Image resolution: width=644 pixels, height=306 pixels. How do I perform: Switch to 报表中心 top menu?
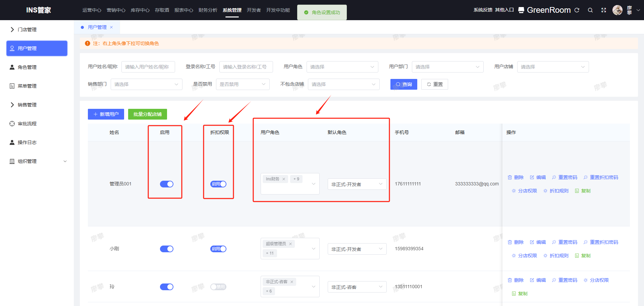184,10
